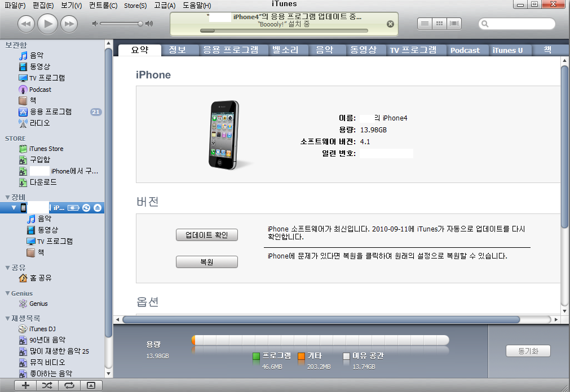Open the 컨트롤(C) menu
The height and width of the screenshot is (392, 570).
coord(103,6)
